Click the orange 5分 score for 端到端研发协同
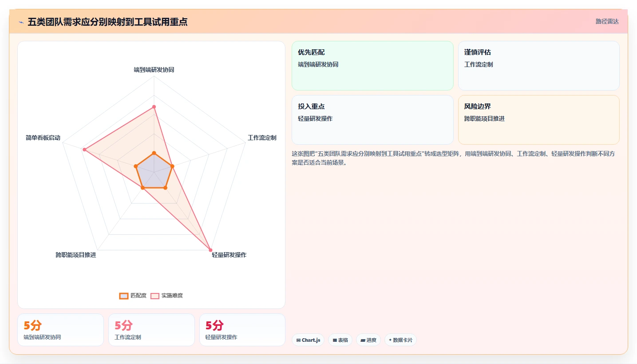Image resolution: width=637 pixels, height=364 pixels. coord(33,325)
